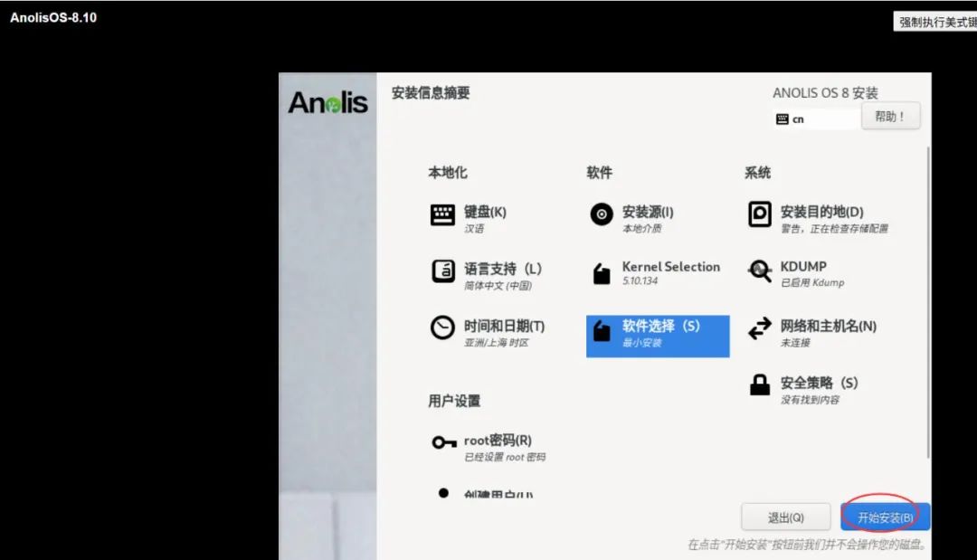Click the 5.10.134 kernel version text
Image resolution: width=977 pixels, height=560 pixels.
640,281
